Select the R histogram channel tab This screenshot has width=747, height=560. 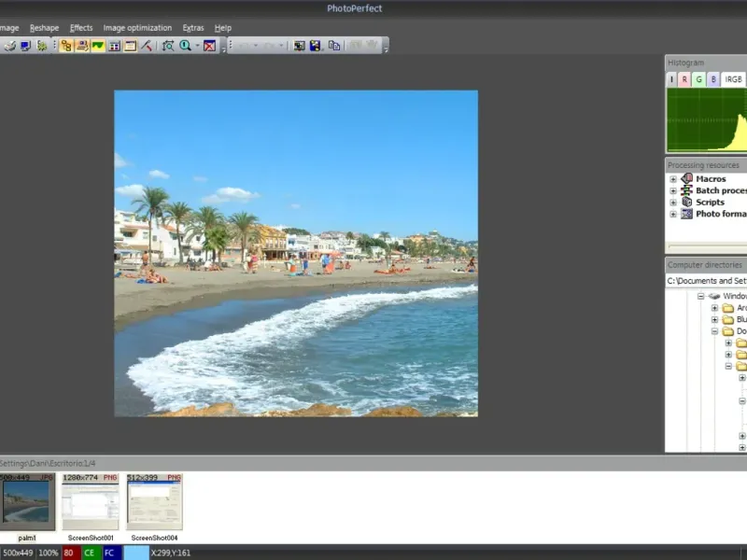pyautogui.click(x=684, y=79)
